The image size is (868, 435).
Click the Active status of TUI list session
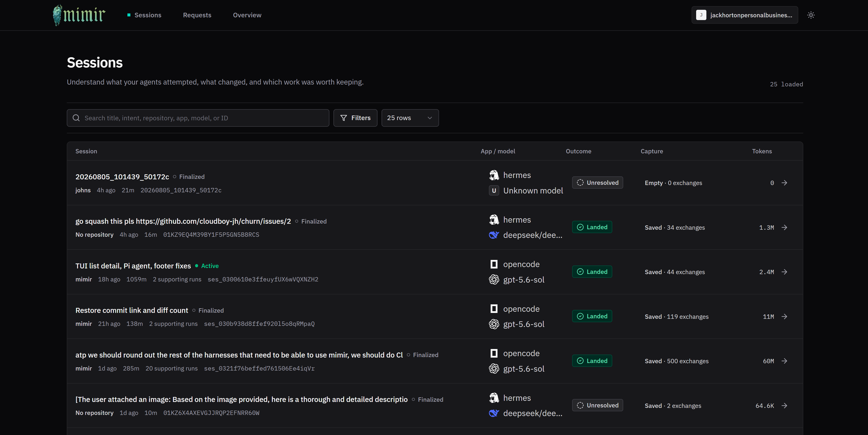click(x=207, y=266)
